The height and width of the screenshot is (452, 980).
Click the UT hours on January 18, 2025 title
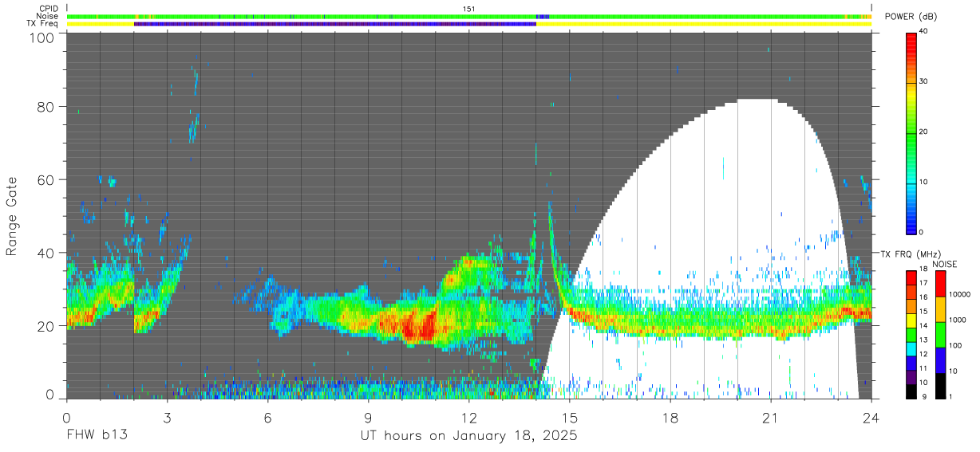coord(469,436)
